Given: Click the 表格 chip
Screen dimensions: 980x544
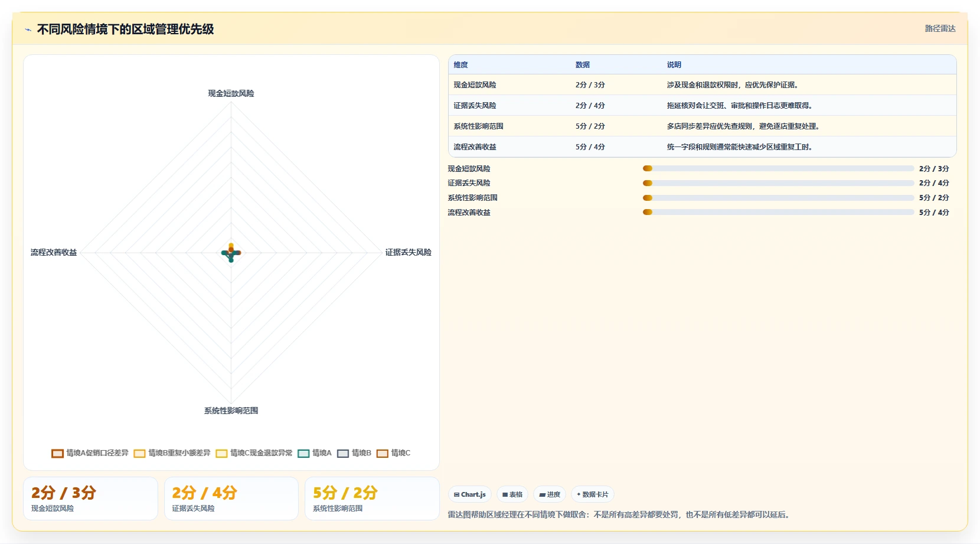Looking at the screenshot, I should coord(512,494).
